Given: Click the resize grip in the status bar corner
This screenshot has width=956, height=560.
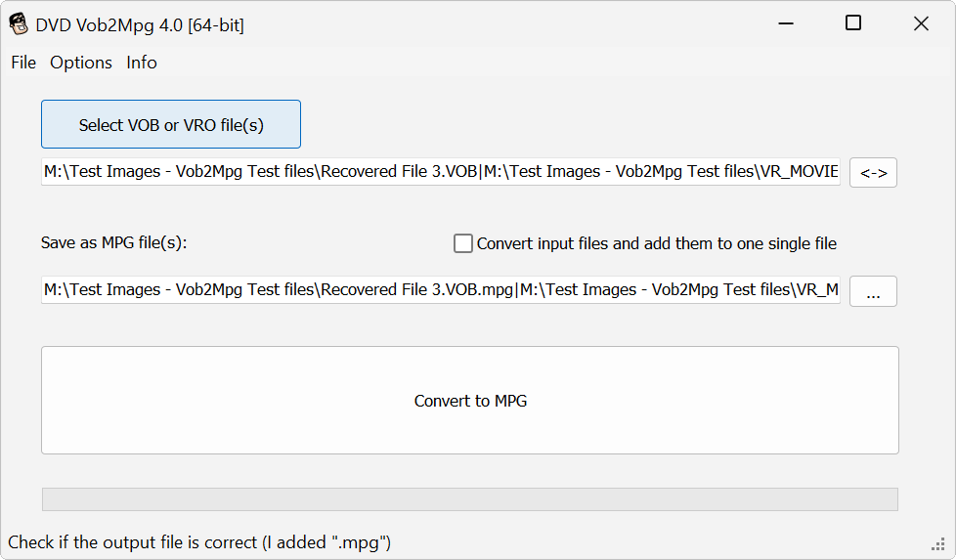Looking at the screenshot, I should pos(938,544).
